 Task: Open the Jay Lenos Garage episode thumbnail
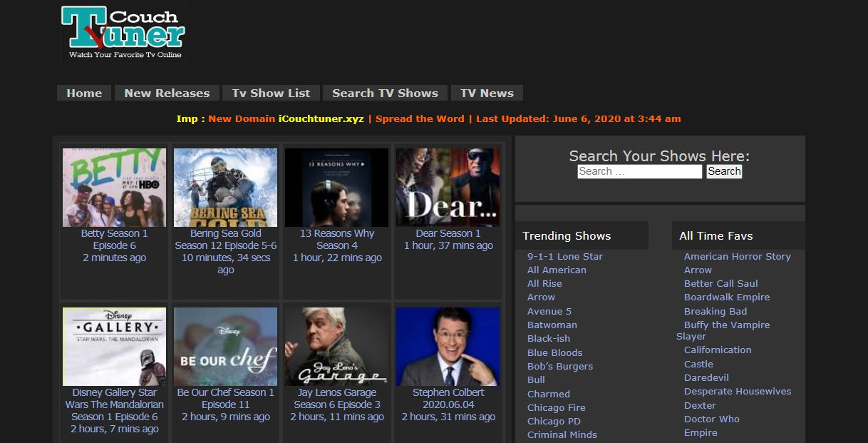coord(336,346)
